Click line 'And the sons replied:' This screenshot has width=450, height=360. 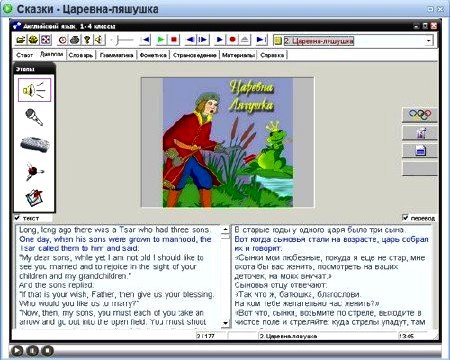click(x=57, y=285)
